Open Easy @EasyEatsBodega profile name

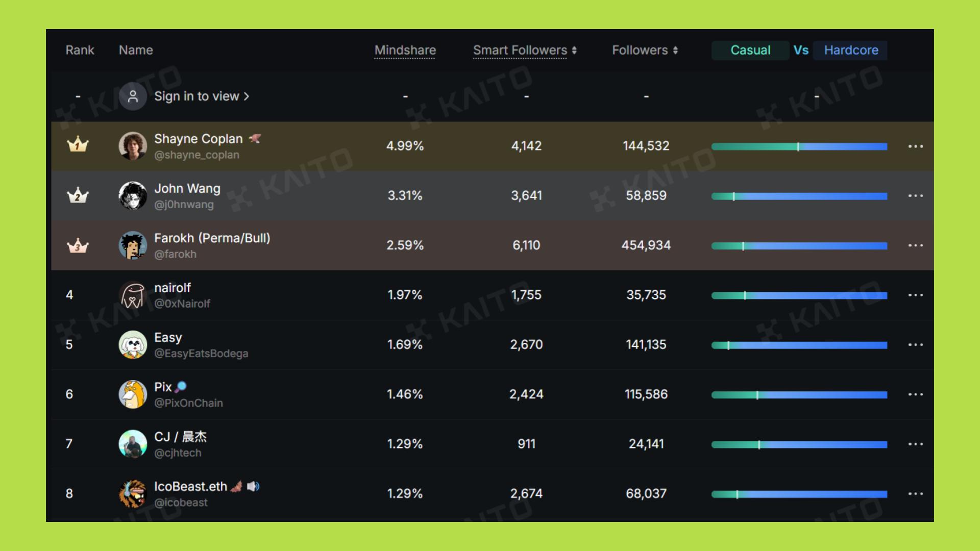tap(168, 337)
